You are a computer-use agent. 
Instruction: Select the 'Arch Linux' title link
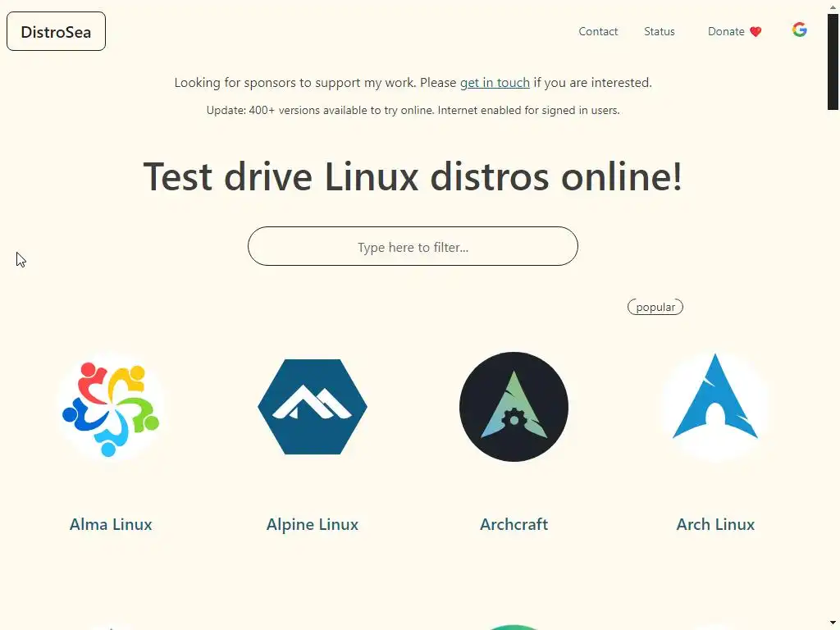pos(715,524)
